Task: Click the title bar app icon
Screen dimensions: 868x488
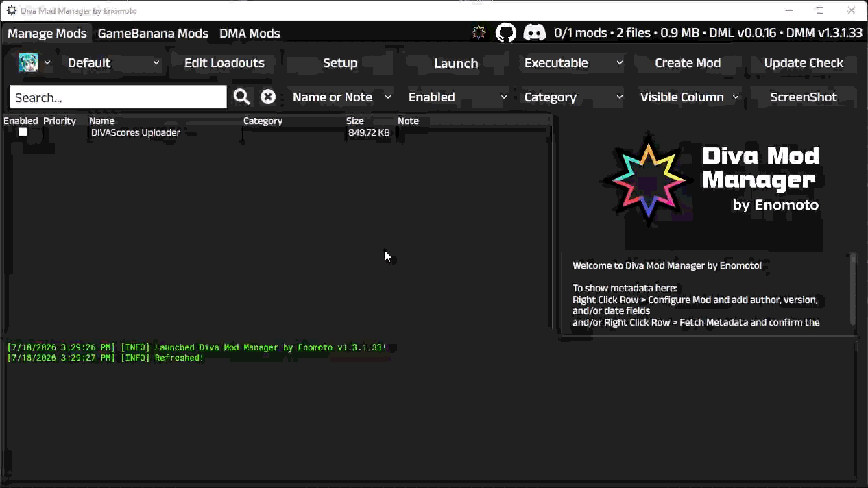Action: click(x=11, y=11)
